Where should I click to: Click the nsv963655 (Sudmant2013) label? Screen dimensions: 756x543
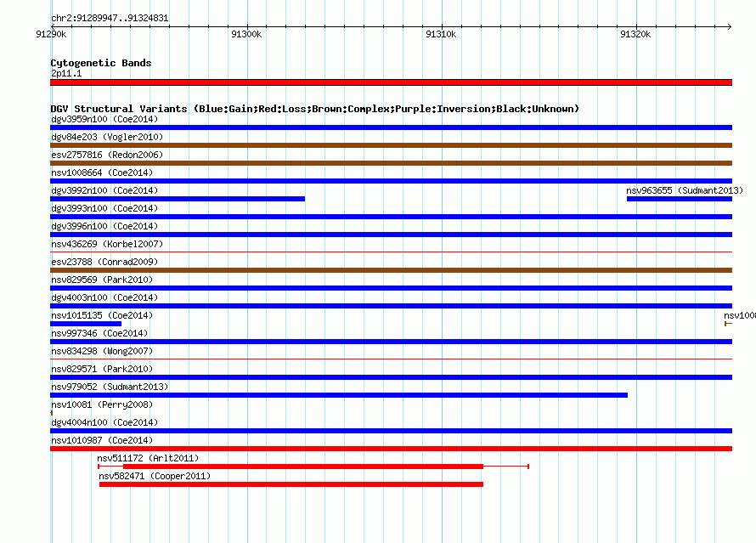[x=685, y=190]
